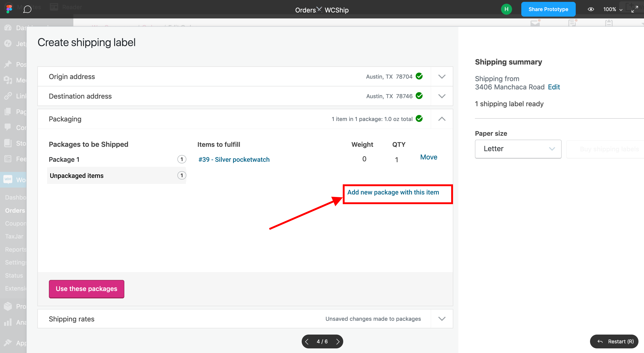Screen dimensions: 644x353
Task: Open the comments speech bubble icon
Action: pyautogui.click(x=27, y=9)
